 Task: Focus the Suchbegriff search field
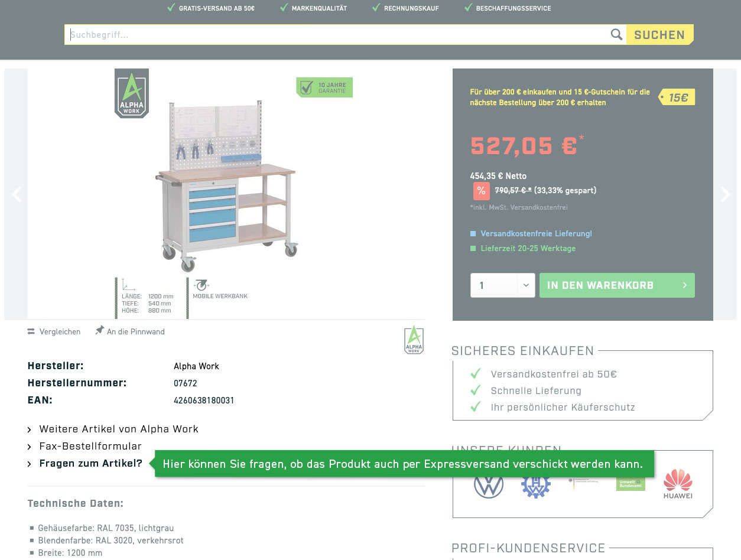click(x=337, y=35)
